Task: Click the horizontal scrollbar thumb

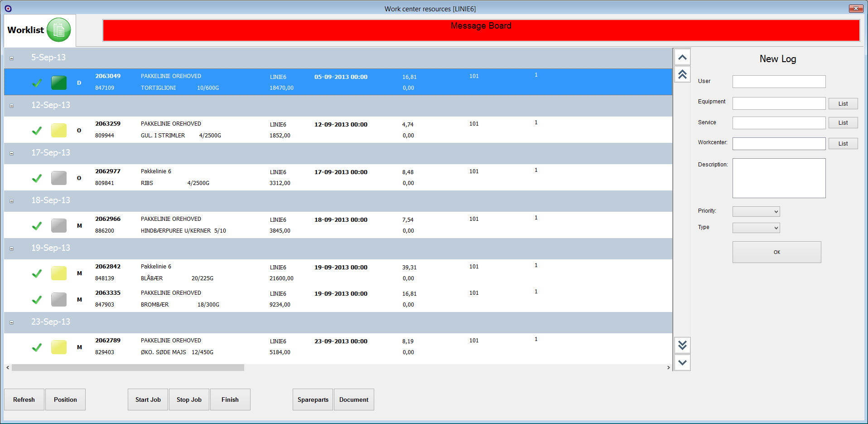Action: coord(128,368)
